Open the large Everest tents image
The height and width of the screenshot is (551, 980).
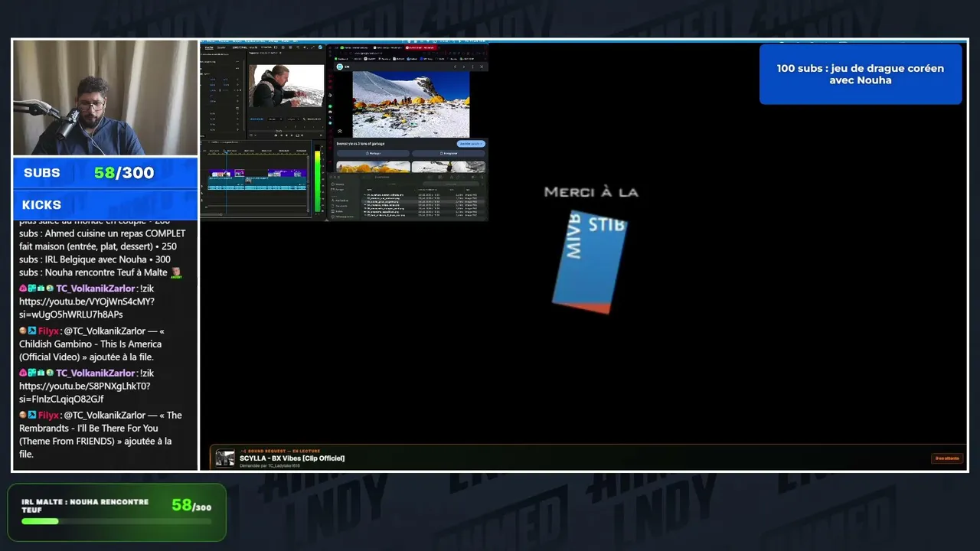411,104
